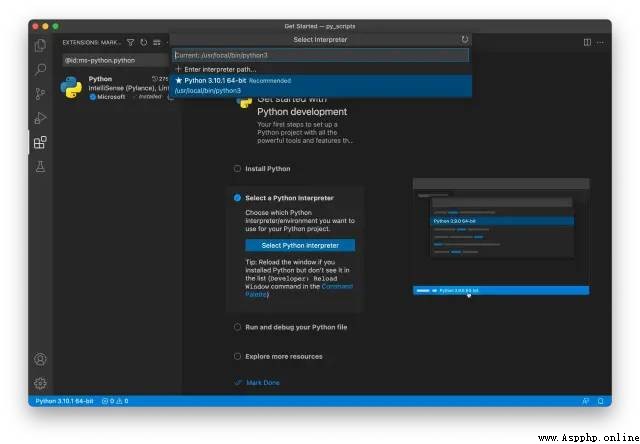
Task: Open the Accounts icon in activity bar
Action: [40, 359]
